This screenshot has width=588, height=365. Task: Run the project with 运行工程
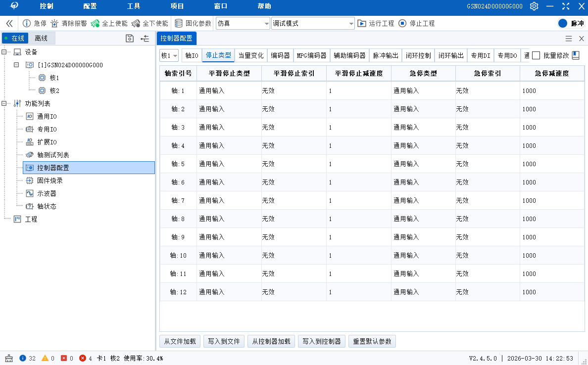[x=362, y=23]
